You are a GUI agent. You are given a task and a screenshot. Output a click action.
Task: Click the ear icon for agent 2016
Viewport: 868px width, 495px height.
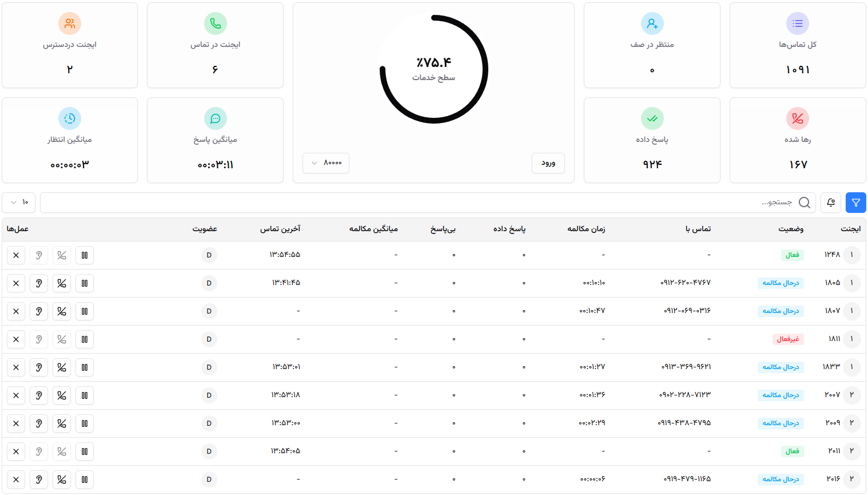[x=39, y=480]
